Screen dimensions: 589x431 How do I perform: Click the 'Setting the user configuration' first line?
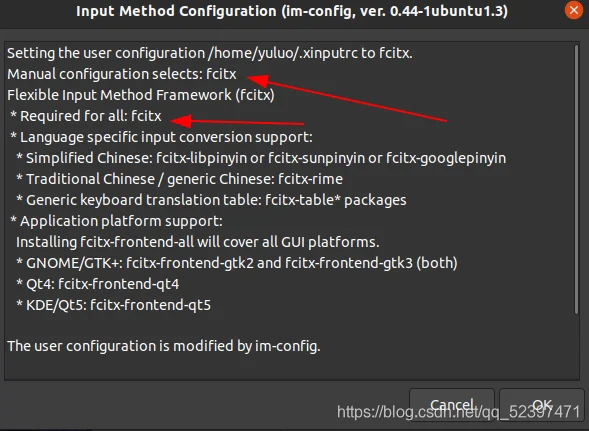pyautogui.click(x=210, y=53)
